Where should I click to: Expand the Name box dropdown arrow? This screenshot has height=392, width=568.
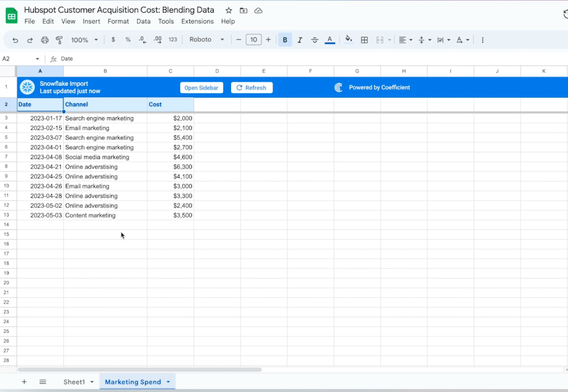(38, 59)
